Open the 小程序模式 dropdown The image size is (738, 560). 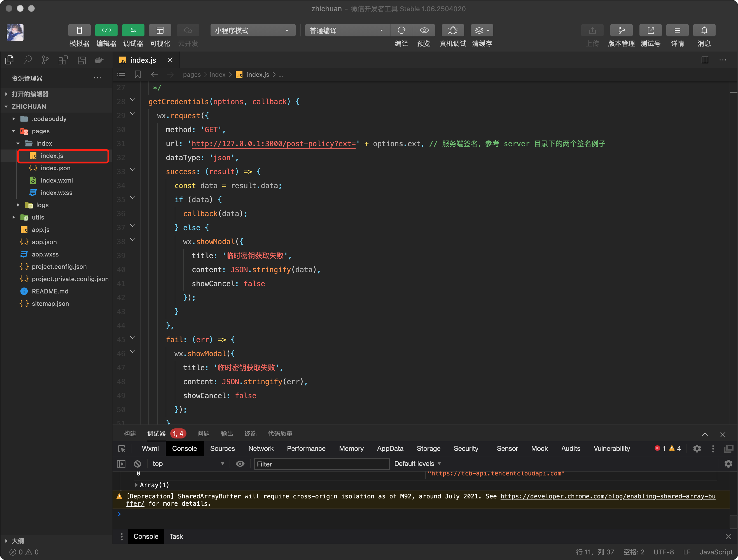(x=253, y=30)
